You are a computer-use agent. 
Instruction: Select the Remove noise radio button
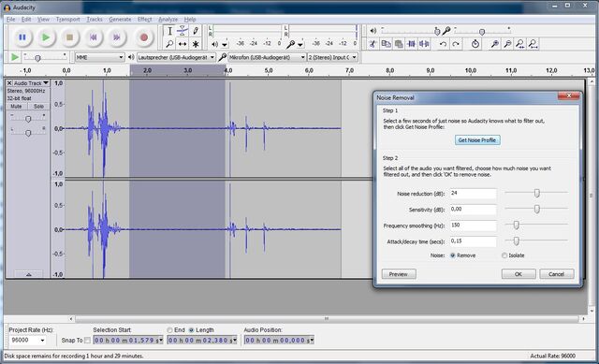(x=453, y=255)
